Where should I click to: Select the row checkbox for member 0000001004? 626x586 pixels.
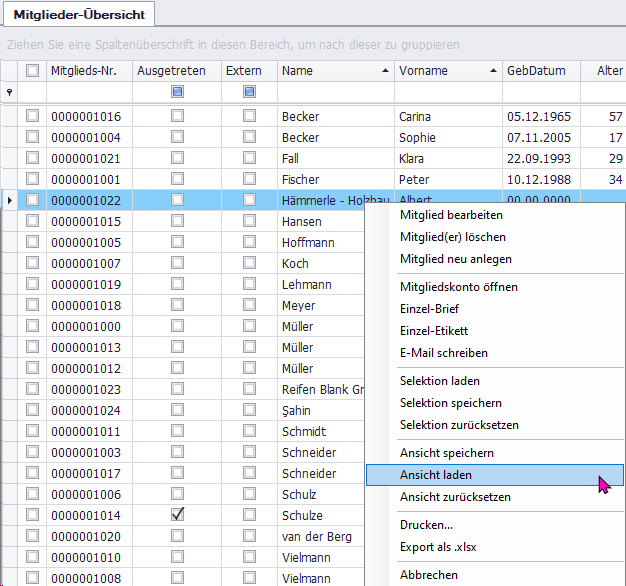(33, 138)
